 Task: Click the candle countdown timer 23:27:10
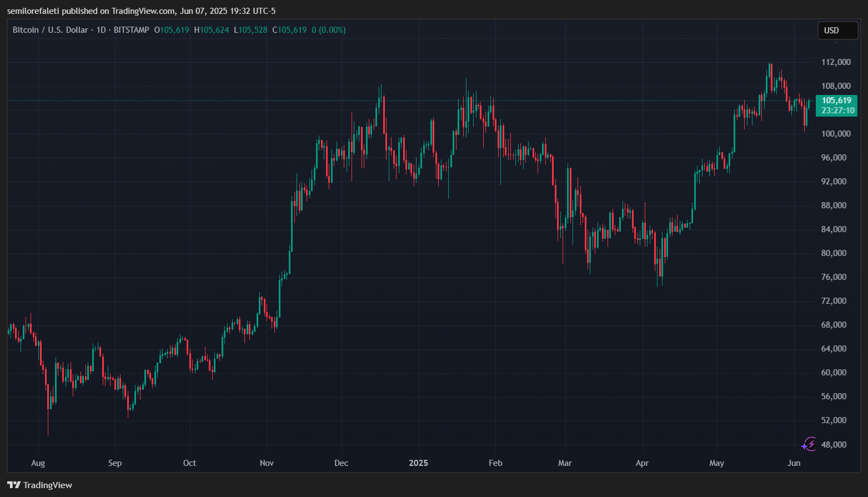click(x=837, y=111)
